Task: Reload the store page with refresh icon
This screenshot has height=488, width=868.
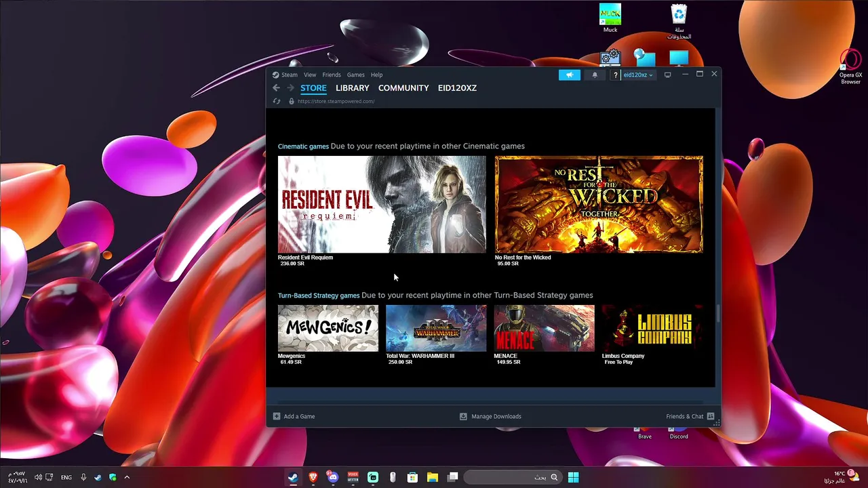Action: tap(277, 101)
